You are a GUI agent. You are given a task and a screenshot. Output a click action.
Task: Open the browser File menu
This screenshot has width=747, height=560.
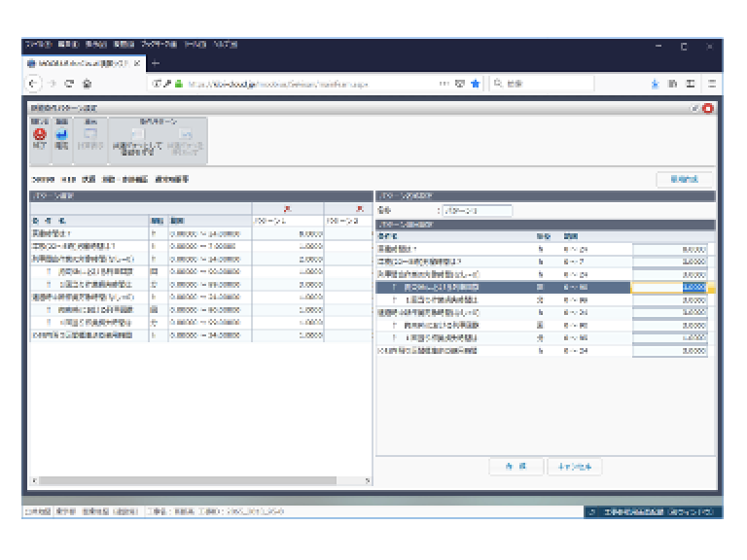pos(38,45)
